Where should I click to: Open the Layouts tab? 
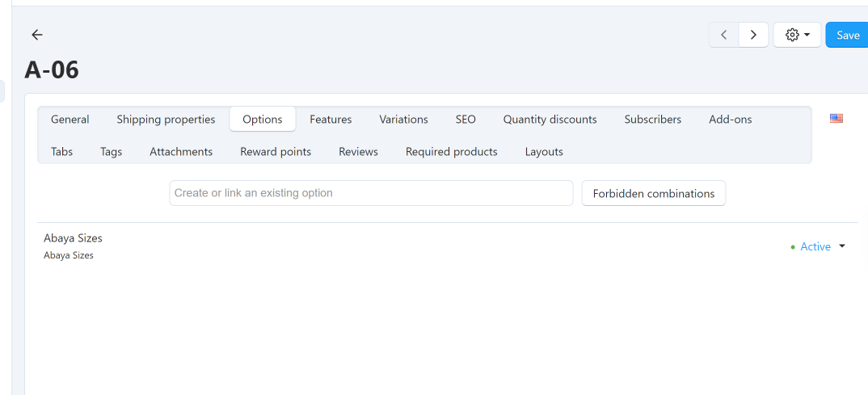544,152
